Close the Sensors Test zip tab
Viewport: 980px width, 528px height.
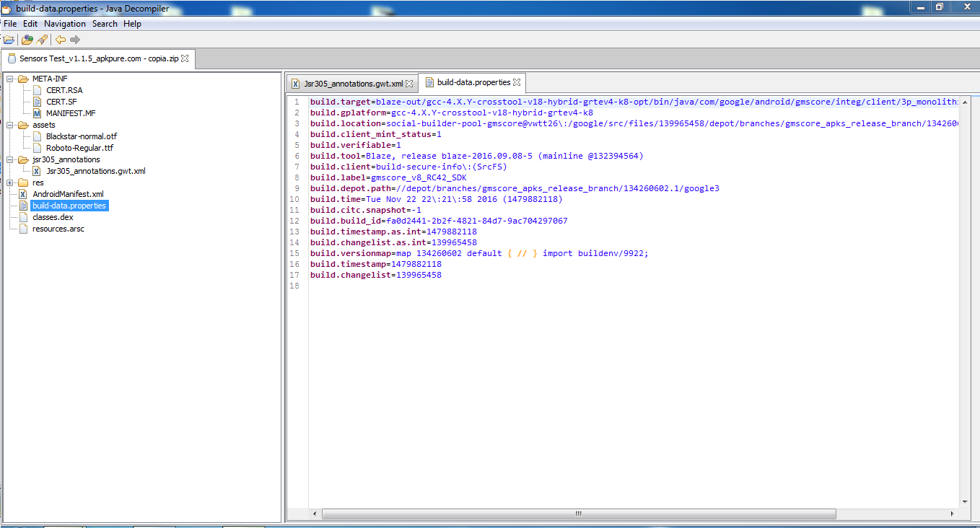(185, 58)
